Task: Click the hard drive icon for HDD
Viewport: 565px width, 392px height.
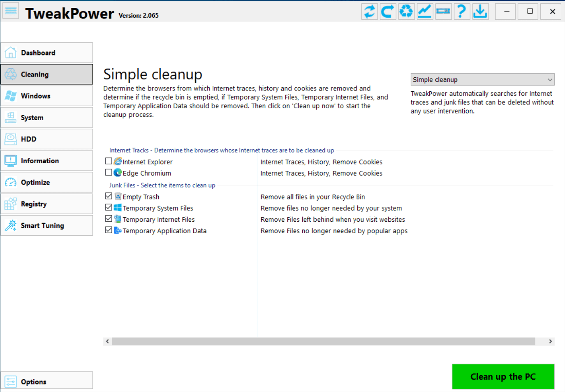Action: (11, 139)
